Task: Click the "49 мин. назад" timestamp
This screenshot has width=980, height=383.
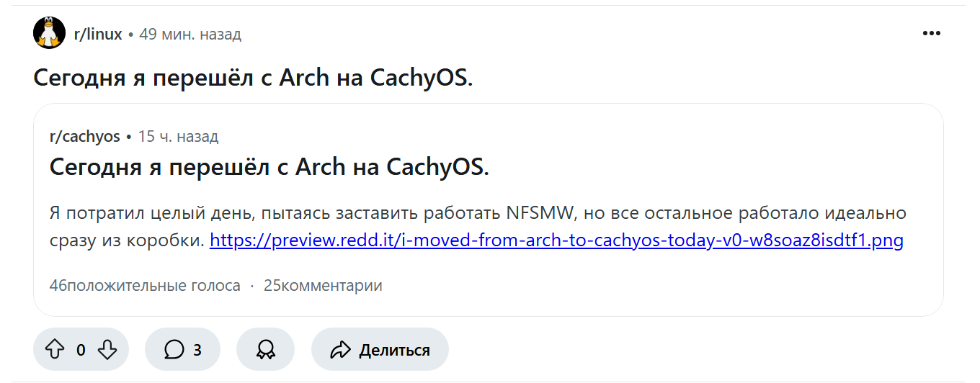Action: point(190,34)
